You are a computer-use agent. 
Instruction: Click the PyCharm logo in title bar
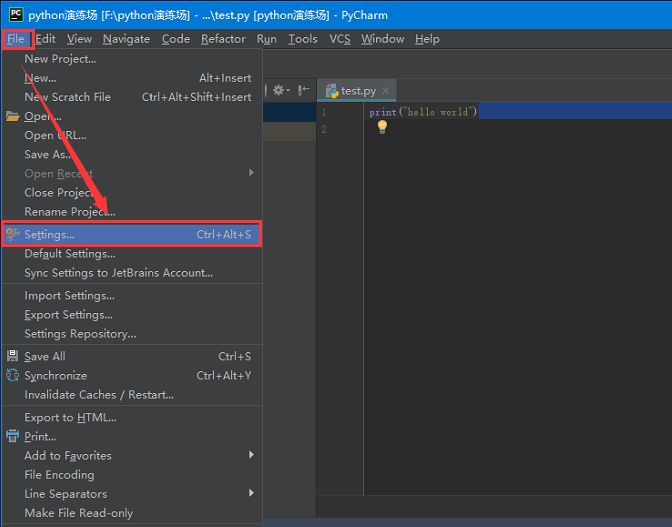[x=16, y=14]
